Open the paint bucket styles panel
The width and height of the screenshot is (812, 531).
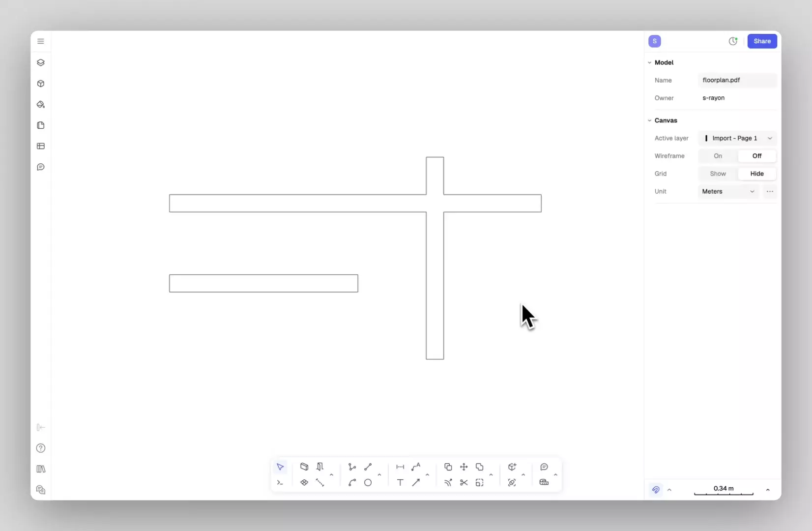point(41,105)
